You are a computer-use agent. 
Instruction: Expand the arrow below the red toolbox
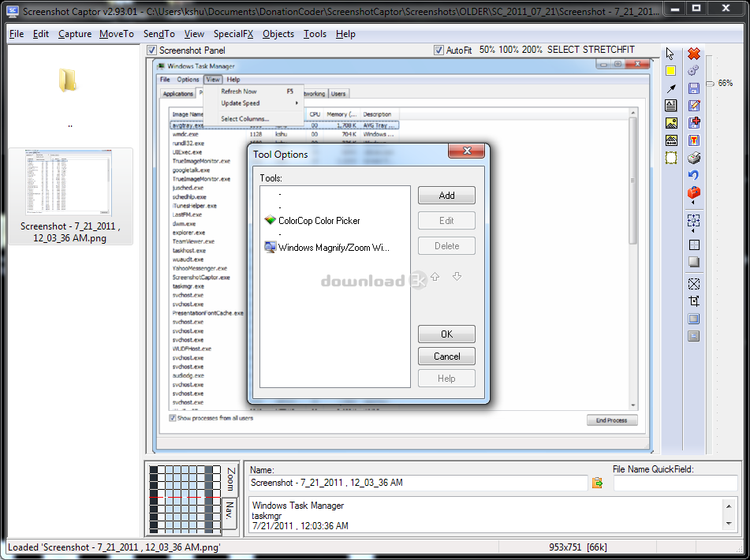[x=693, y=202]
